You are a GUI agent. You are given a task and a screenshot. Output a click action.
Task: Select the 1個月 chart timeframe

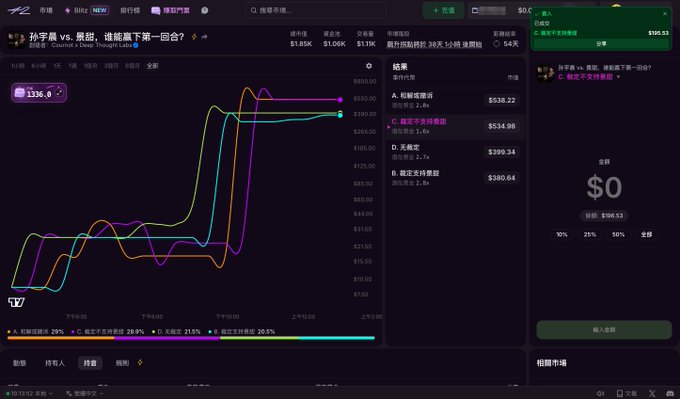[90, 66]
